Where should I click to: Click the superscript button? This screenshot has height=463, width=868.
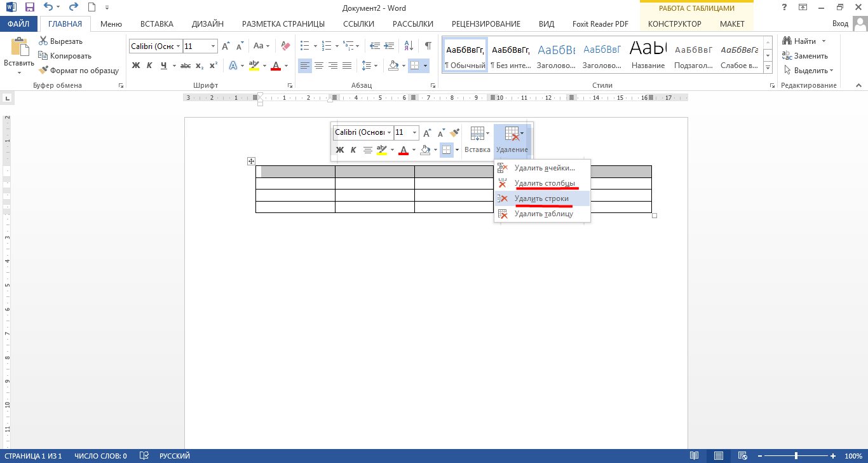click(x=214, y=66)
